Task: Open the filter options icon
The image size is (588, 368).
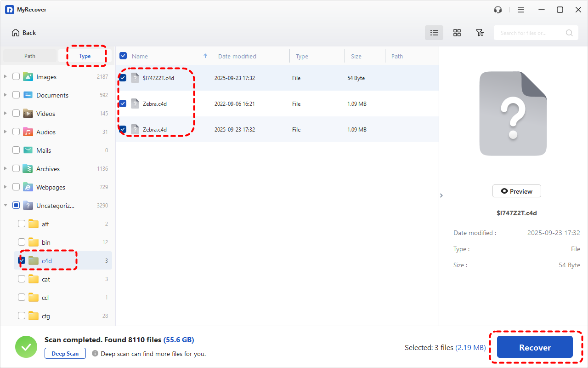Action: pos(480,33)
